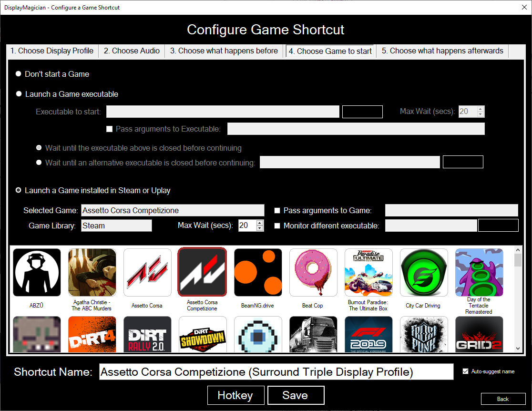Select the DiRT Rally 2.0 icon
Image resolution: width=532 pixels, height=411 pixels.
(x=147, y=334)
